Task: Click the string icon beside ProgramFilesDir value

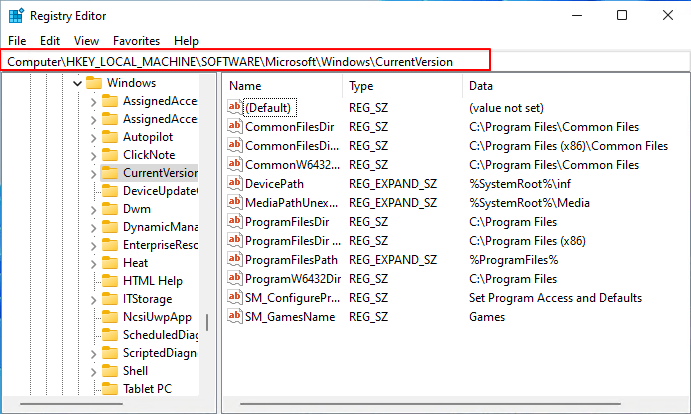Action: pos(235,221)
